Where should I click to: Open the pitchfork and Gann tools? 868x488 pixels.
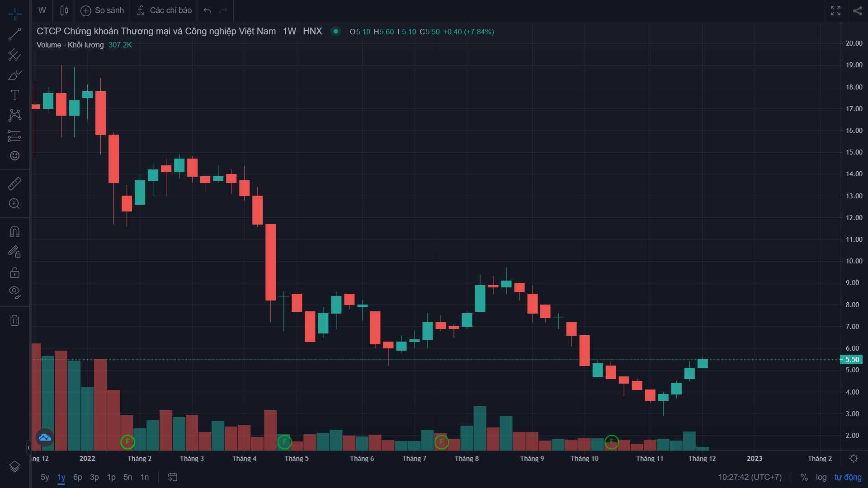tap(14, 55)
